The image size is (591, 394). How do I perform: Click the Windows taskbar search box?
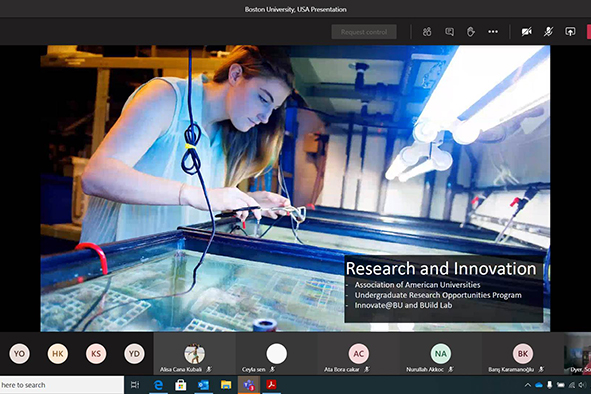point(62,385)
